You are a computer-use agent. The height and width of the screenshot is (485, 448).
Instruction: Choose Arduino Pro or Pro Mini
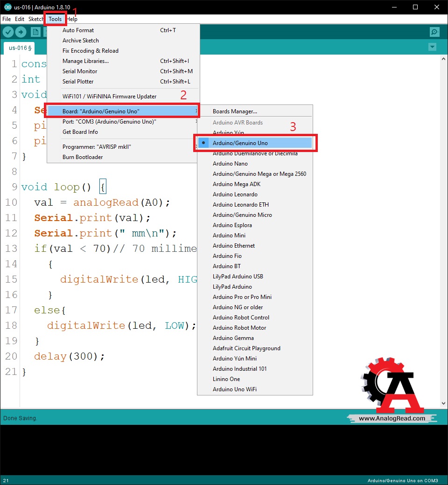(x=255, y=297)
